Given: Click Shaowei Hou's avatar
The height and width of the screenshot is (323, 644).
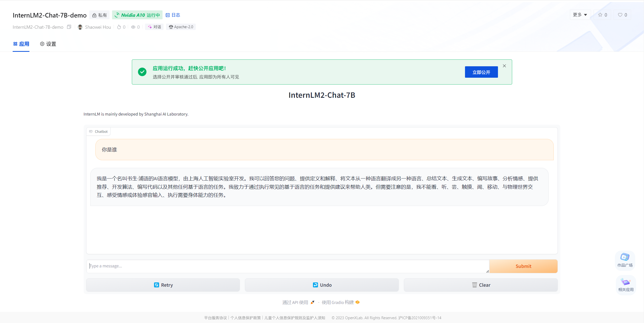Looking at the screenshot, I should point(80,27).
